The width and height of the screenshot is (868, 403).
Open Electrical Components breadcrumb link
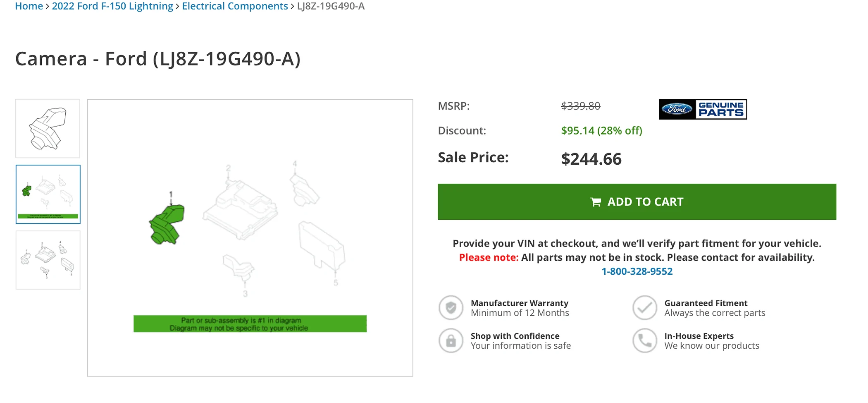pos(235,6)
